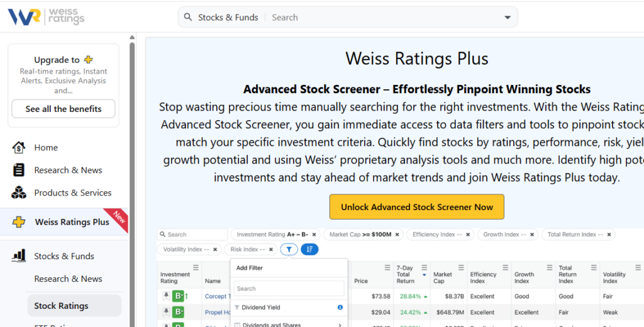Click the Home icon in sidebar
This screenshot has height=327, width=644.
tap(19, 148)
